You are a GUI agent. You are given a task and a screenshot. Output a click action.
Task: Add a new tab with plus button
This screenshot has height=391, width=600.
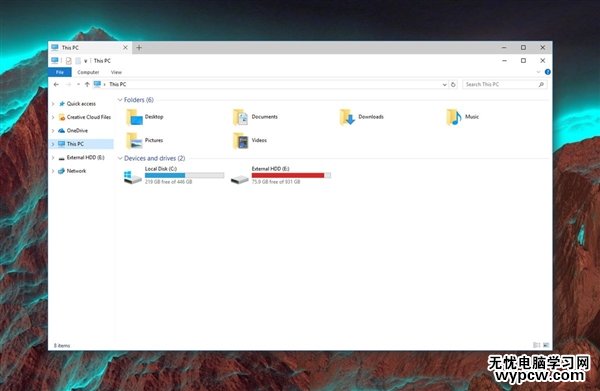coord(139,47)
